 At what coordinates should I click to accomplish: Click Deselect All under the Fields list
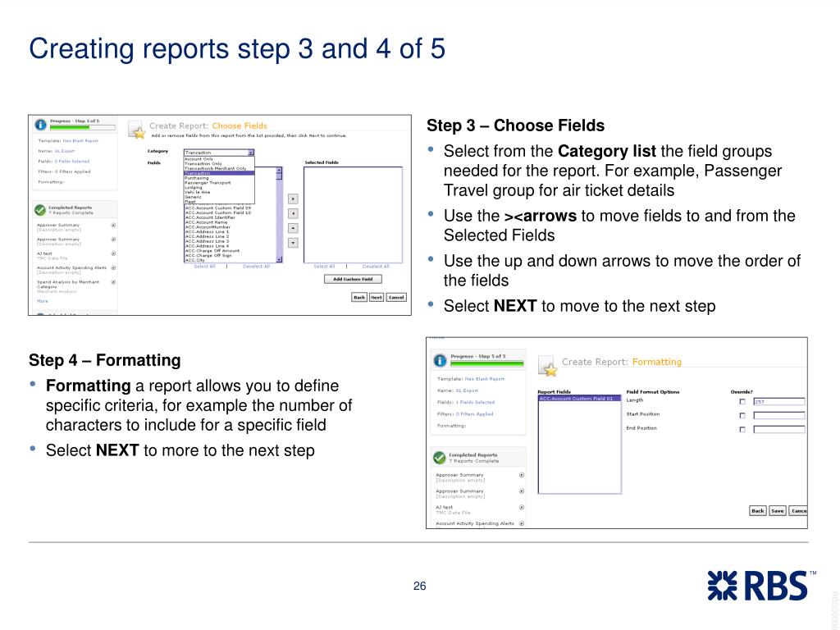pos(256,267)
